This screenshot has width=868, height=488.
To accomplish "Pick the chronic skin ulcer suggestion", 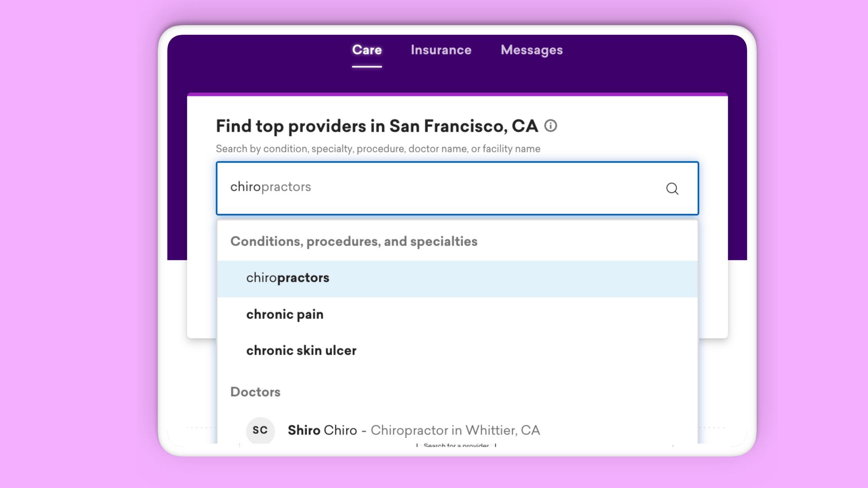I will (301, 350).
